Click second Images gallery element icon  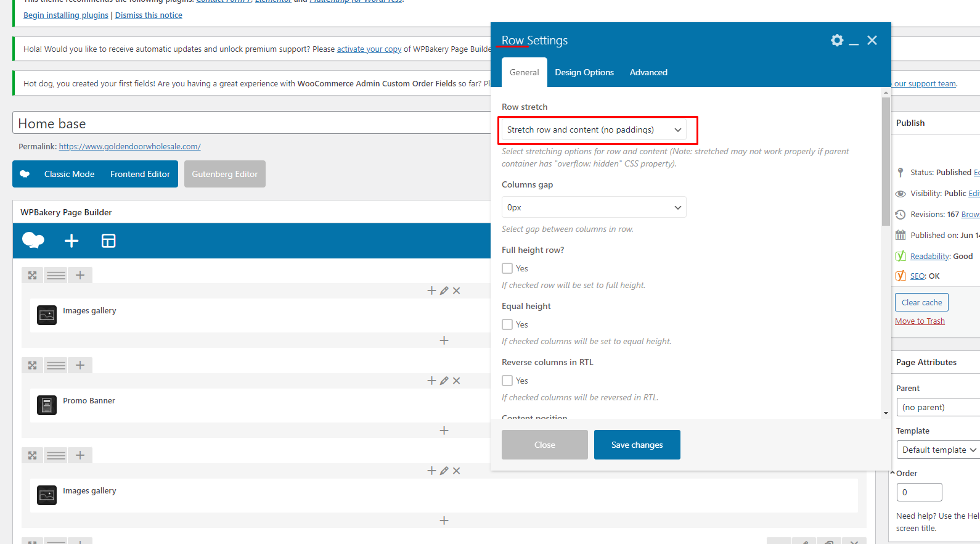point(47,495)
